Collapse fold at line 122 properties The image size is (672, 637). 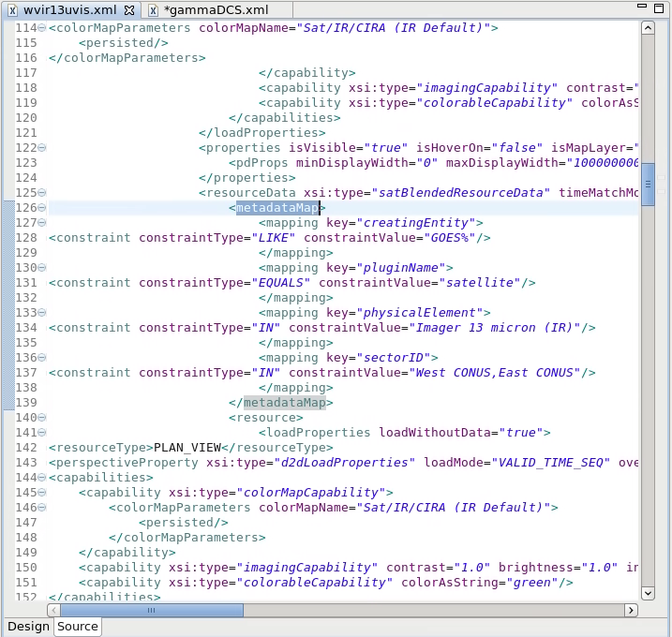click(41, 148)
